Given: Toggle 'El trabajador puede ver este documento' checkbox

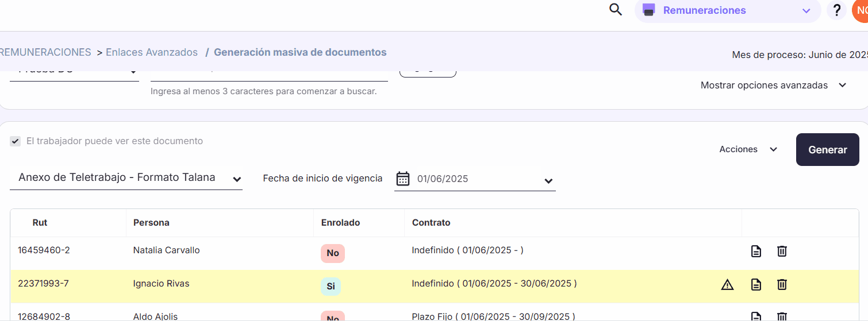Looking at the screenshot, I should (x=16, y=141).
